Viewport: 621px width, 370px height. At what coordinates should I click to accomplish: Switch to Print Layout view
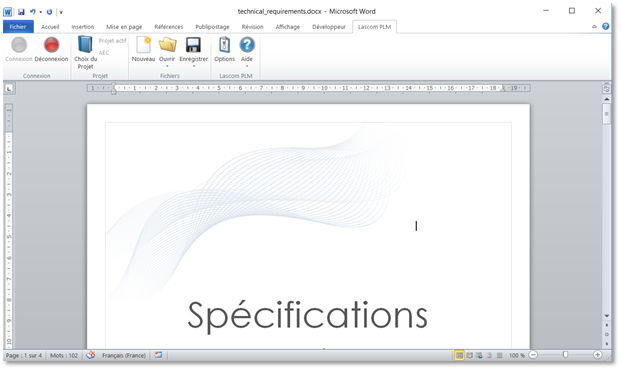point(459,355)
